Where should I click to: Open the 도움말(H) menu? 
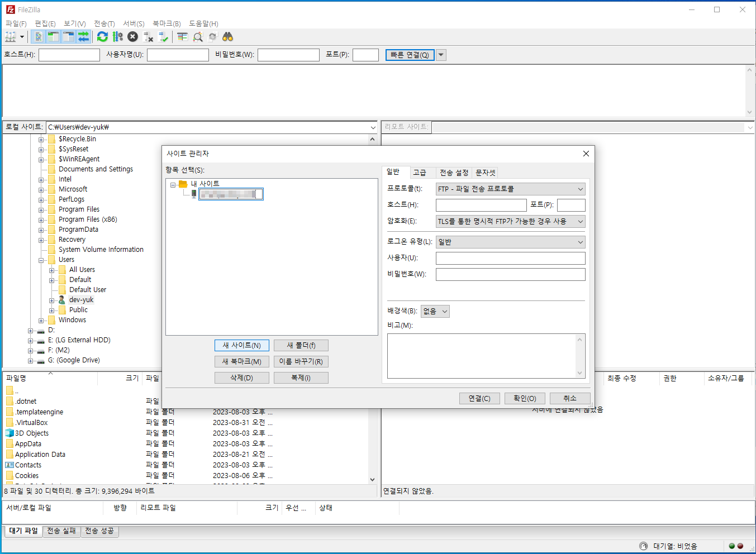pos(203,23)
